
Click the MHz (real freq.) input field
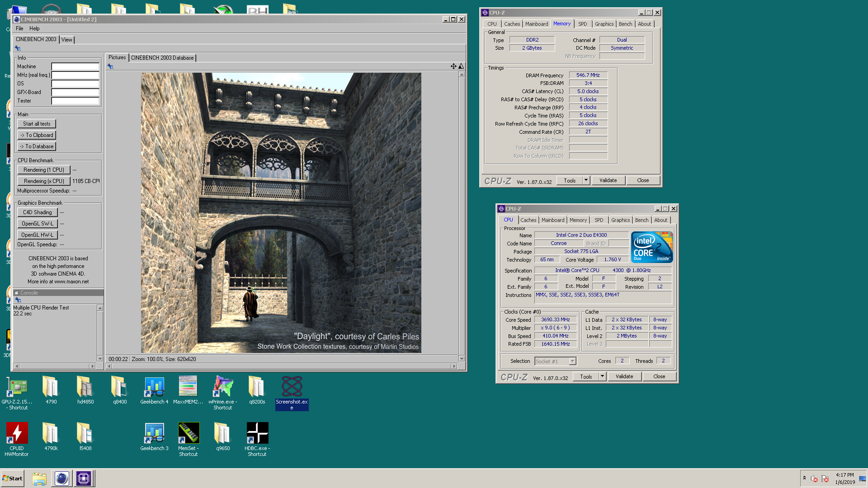coord(75,75)
